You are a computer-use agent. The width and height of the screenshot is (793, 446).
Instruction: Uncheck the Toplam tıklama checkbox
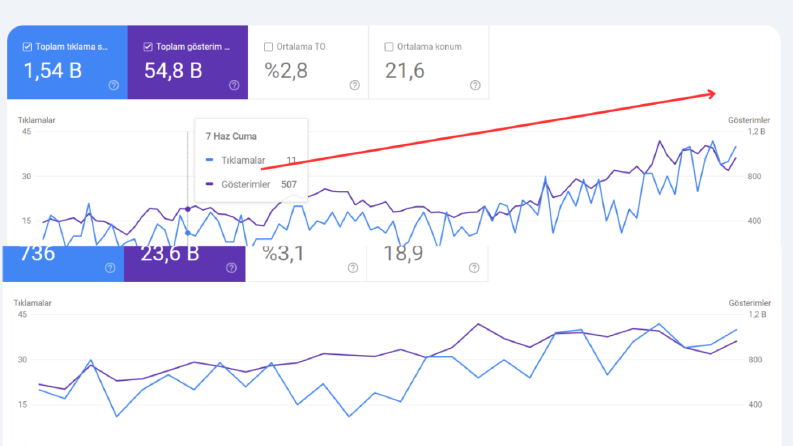coord(27,47)
